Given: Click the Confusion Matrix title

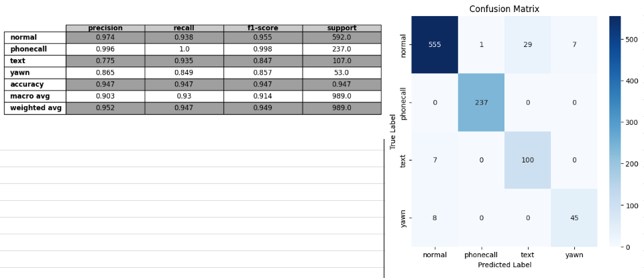Looking at the screenshot, I should pyautogui.click(x=504, y=9).
